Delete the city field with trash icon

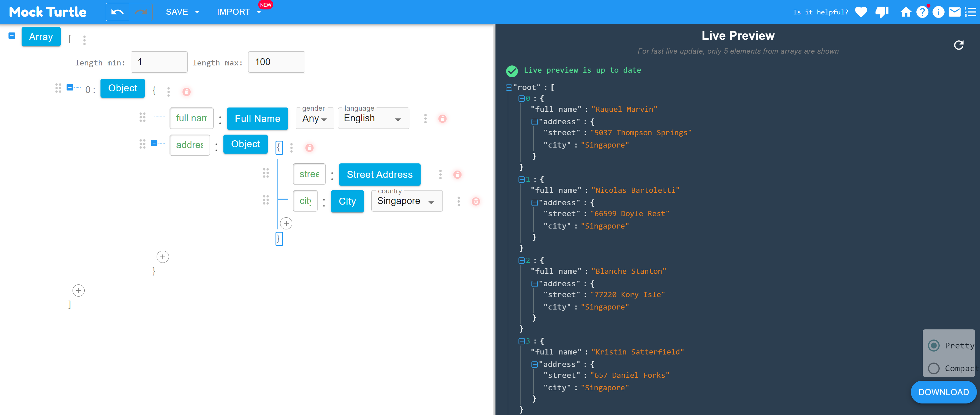click(x=476, y=201)
